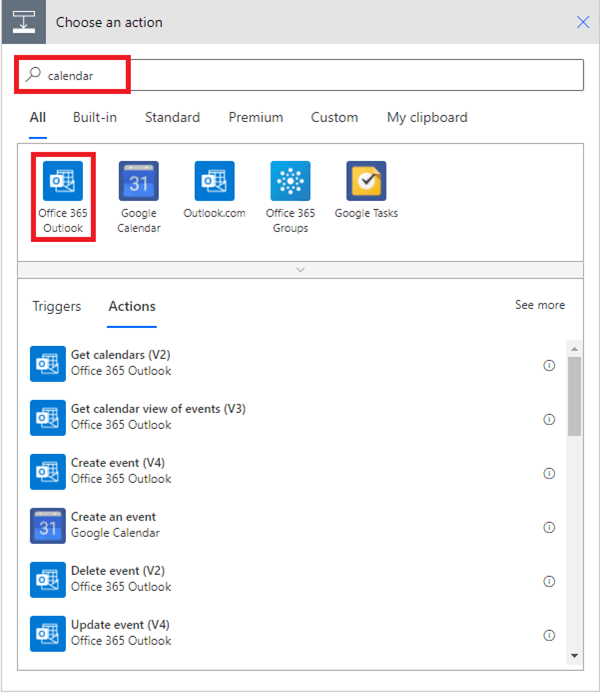Show info for Create event (V4)

(549, 473)
